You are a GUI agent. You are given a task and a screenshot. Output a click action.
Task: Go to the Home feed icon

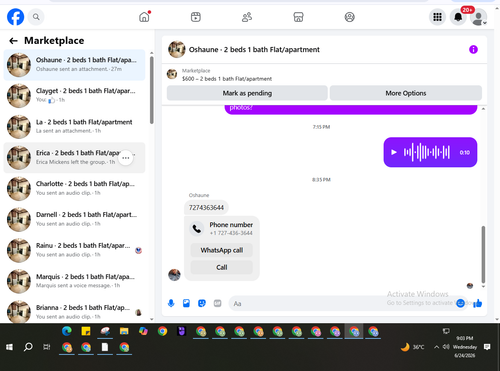pyautogui.click(x=144, y=17)
